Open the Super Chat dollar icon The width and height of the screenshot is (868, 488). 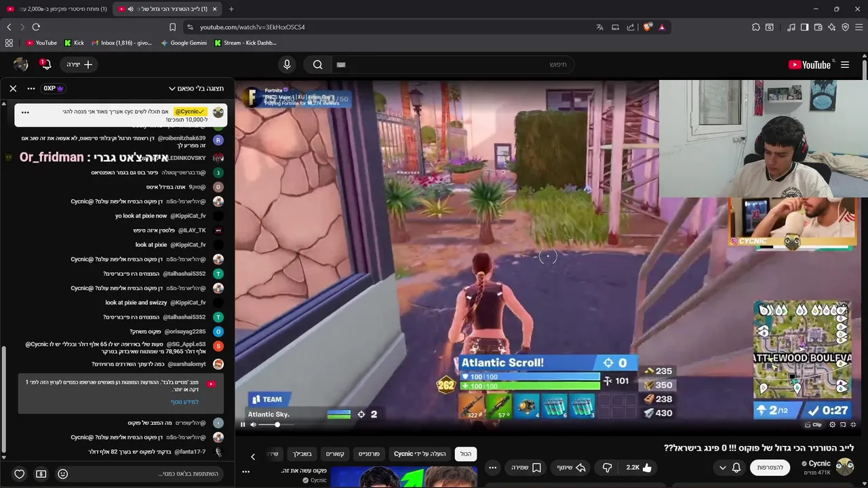[x=41, y=474]
